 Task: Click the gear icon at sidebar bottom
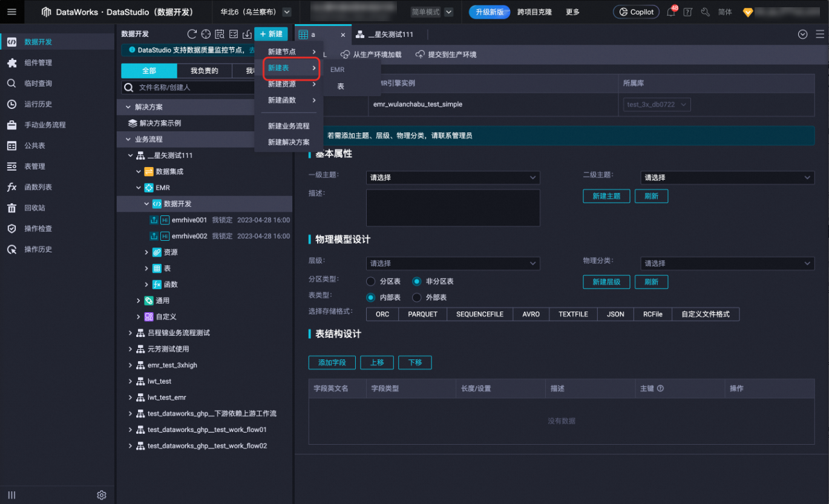pos(102,495)
